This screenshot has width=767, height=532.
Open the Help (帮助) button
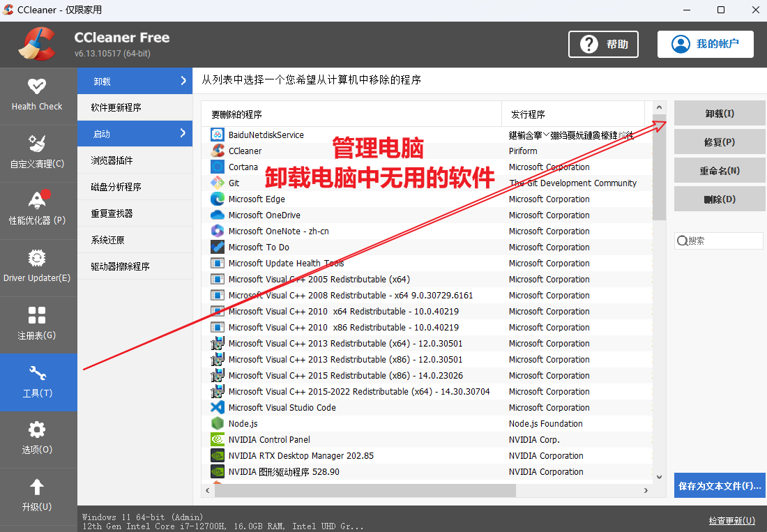(x=603, y=45)
